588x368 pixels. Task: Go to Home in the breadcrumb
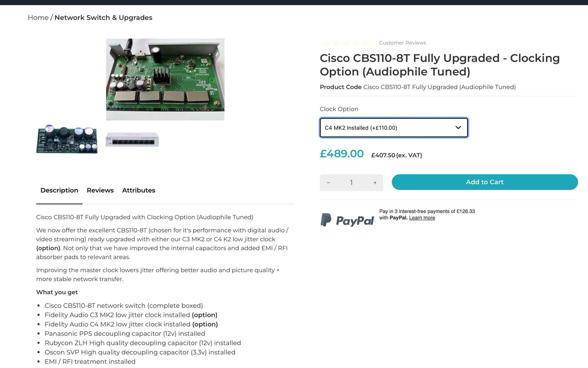tap(38, 18)
